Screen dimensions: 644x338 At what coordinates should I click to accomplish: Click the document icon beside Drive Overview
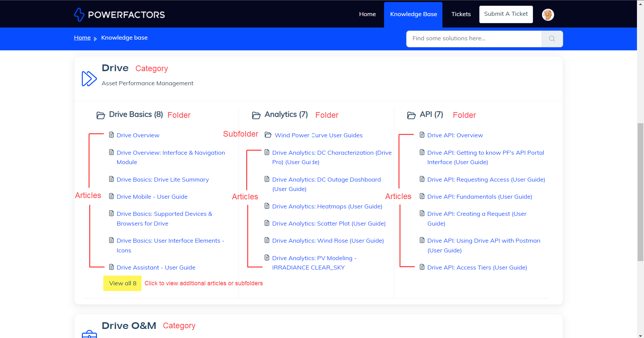tap(111, 135)
